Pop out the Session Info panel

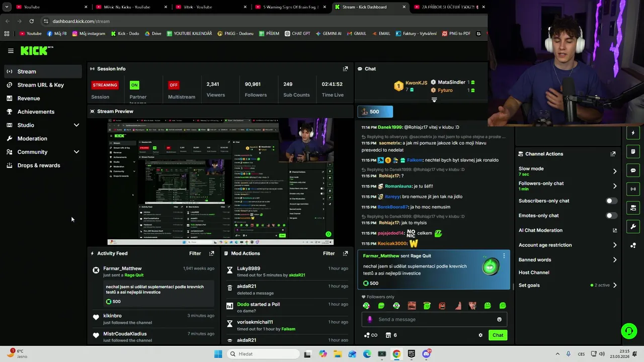345,69
